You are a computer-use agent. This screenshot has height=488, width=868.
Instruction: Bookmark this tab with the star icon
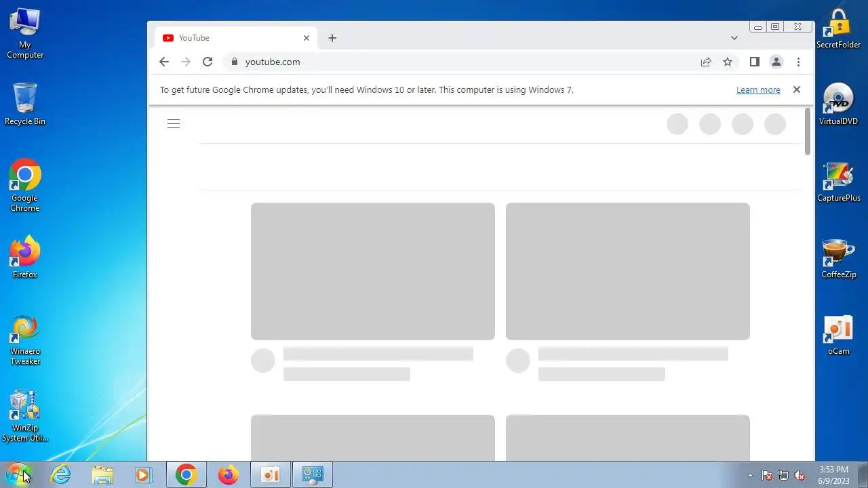(728, 62)
